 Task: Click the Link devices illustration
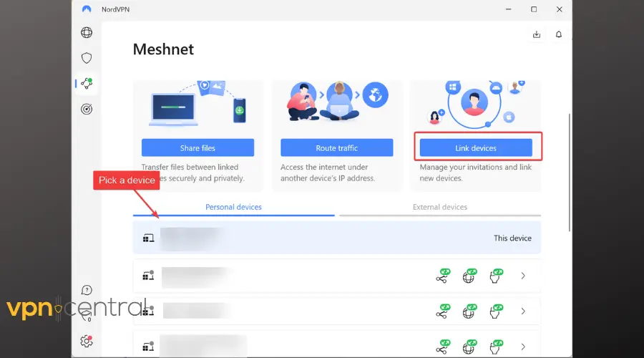pos(476,105)
